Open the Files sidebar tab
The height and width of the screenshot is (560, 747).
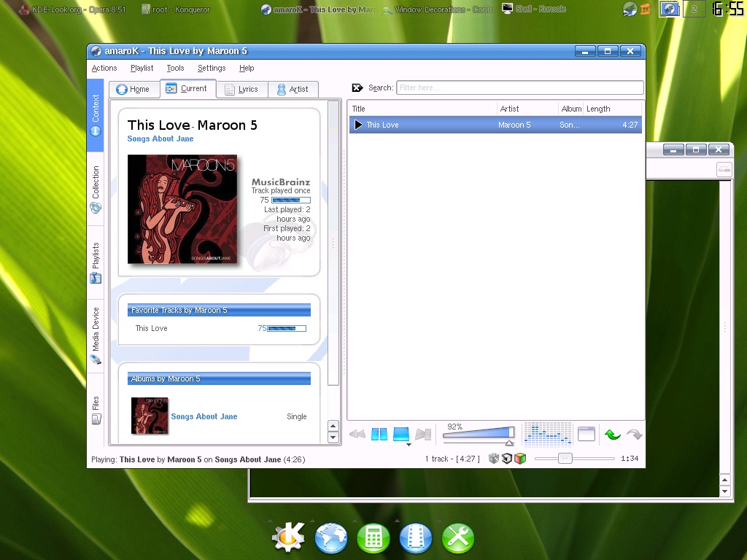click(x=96, y=410)
